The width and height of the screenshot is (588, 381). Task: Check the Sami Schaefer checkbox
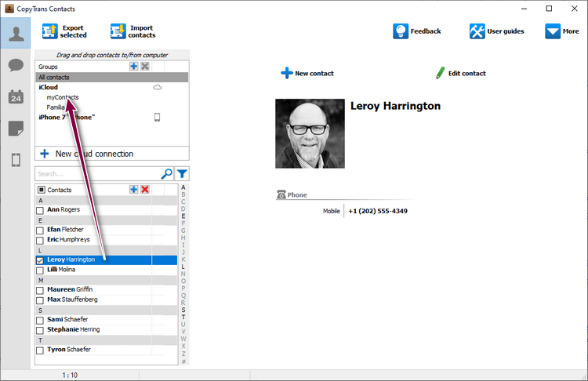click(40, 321)
